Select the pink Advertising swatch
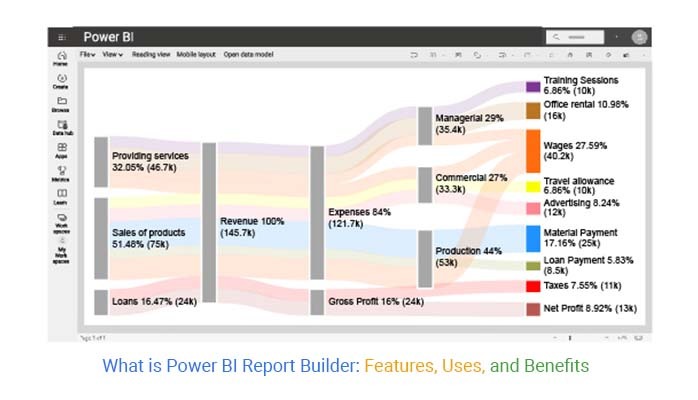The image size is (698, 400). coord(533,208)
